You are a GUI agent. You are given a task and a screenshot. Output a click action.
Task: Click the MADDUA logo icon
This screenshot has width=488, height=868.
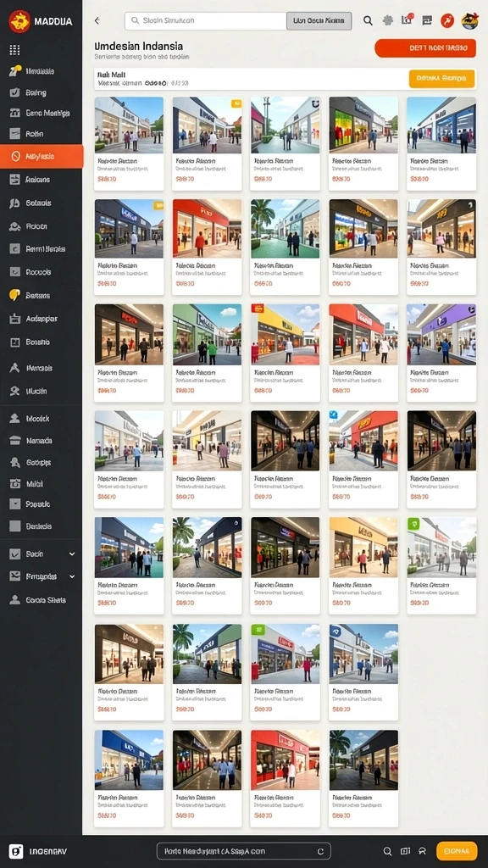point(19,21)
